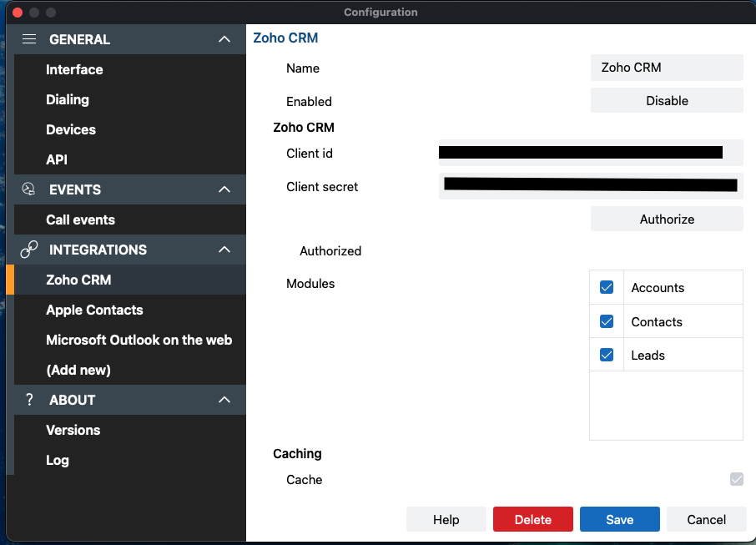Image resolution: width=756 pixels, height=545 pixels.
Task: Click (Add new) integration entry
Action: tap(130, 370)
